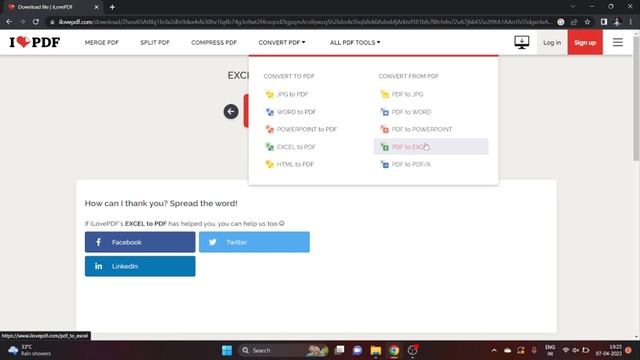Share on Twitter button
The height and width of the screenshot is (360, 640).
(254, 242)
